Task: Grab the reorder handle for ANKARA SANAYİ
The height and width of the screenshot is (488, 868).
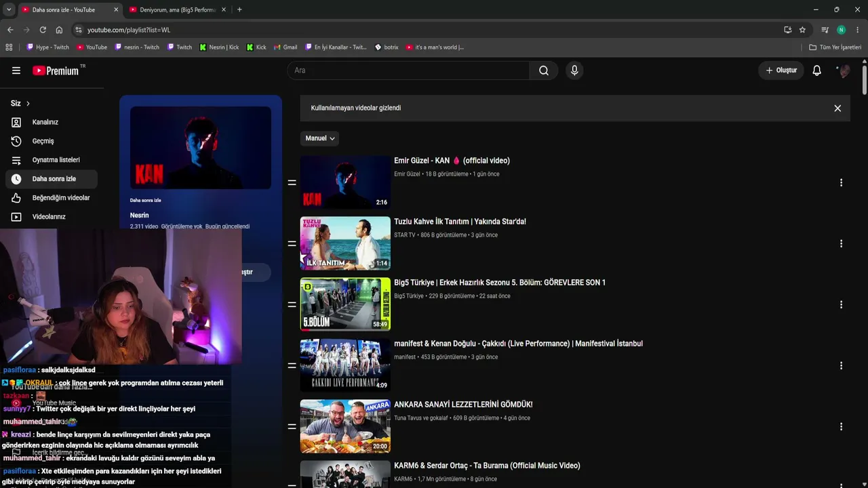Action: click(292, 426)
